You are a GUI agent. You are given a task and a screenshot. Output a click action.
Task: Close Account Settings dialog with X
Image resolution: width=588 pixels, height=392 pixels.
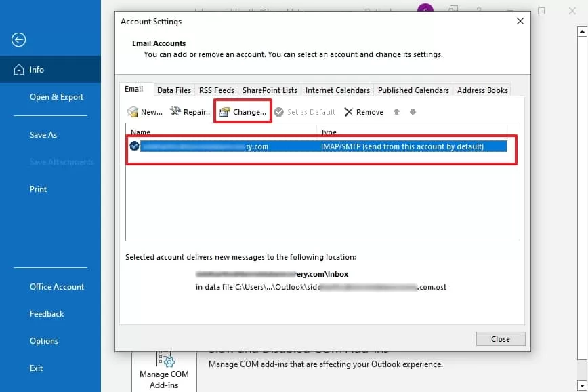click(520, 21)
